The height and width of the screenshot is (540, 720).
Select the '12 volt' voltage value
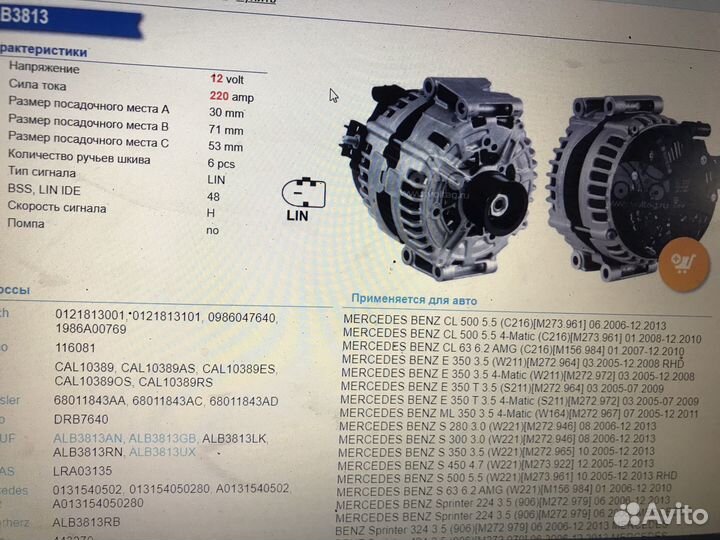click(227, 79)
